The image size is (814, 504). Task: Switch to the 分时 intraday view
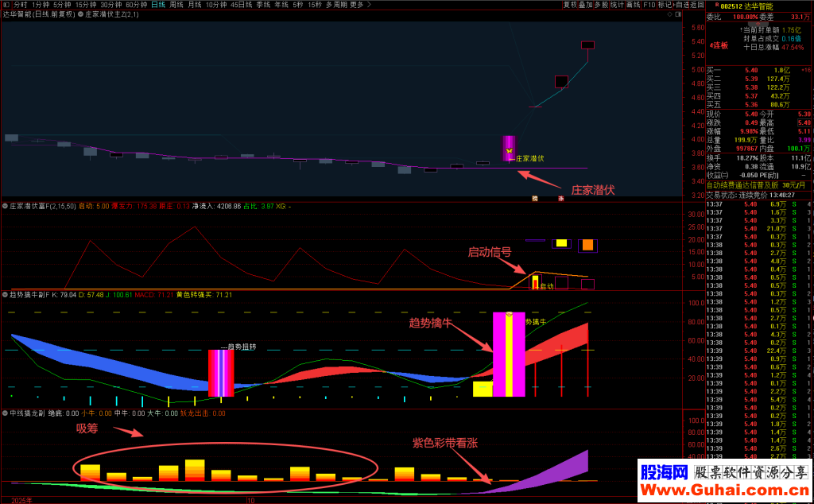[x=20, y=5]
